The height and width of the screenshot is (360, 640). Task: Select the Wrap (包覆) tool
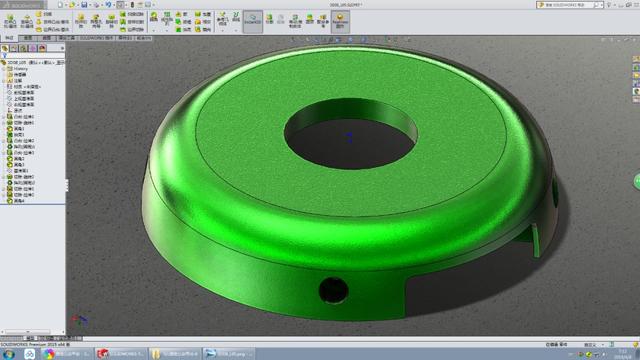203,14
